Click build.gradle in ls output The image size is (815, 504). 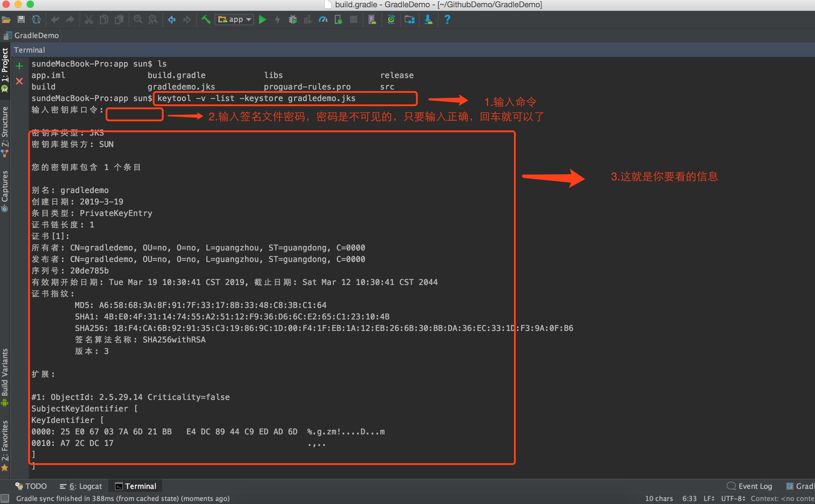[x=176, y=75]
